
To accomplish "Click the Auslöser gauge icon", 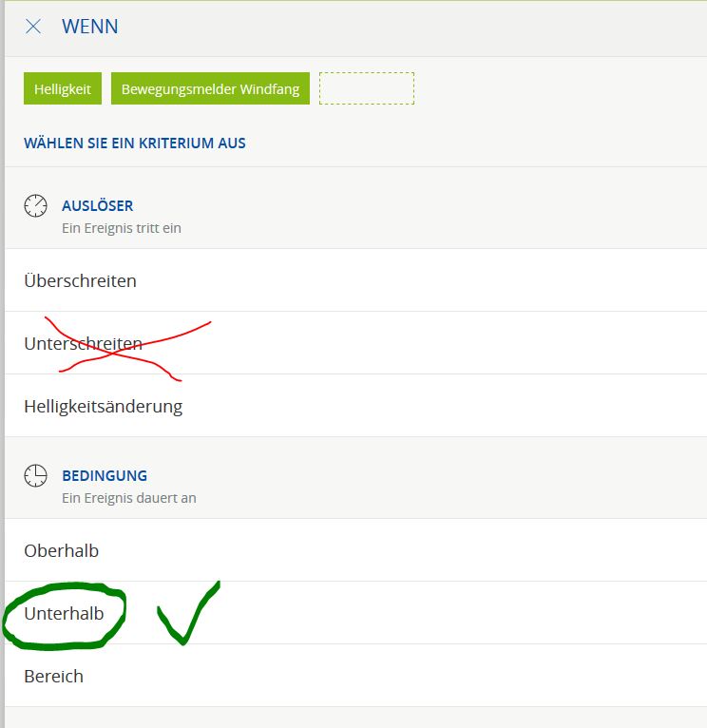I will pyautogui.click(x=35, y=206).
